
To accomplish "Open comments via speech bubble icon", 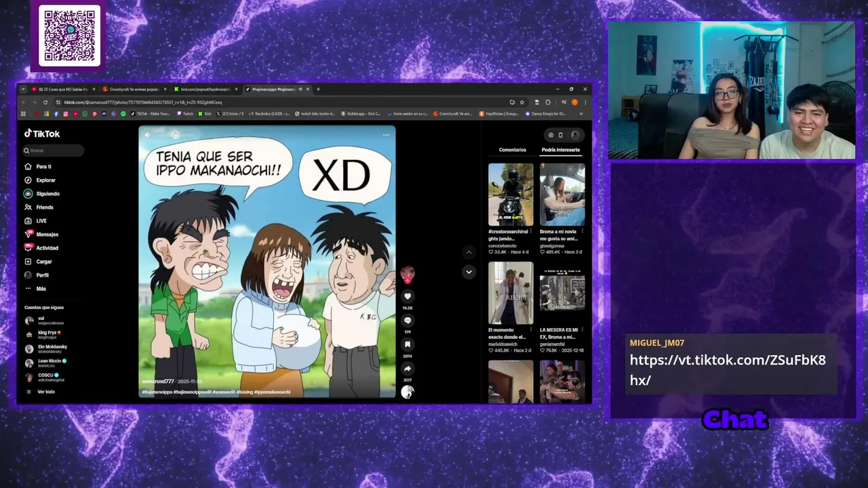I will [x=408, y=321].
